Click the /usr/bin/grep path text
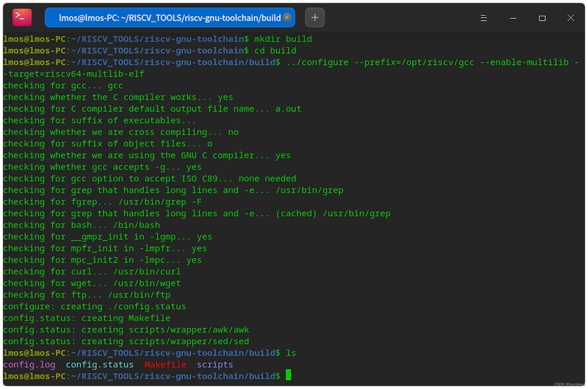588x389 pixels. click(310, 190)
